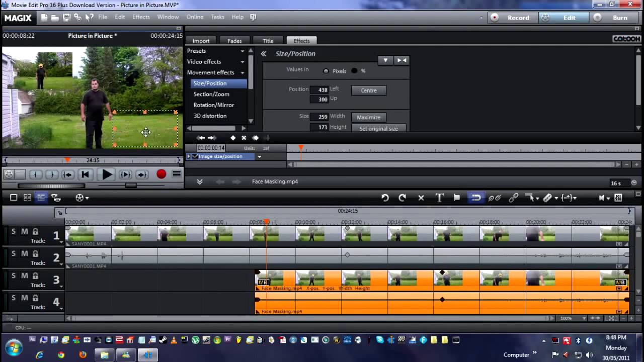Open multicam mode with the camera icon
Screen dimensions: 644x362
[56, 198]
